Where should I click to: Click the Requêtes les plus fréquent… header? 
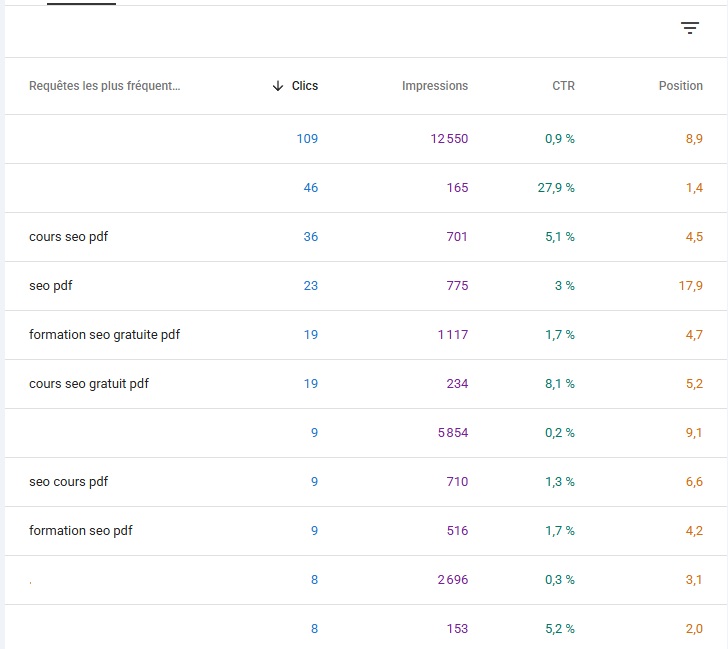point(104,86)
